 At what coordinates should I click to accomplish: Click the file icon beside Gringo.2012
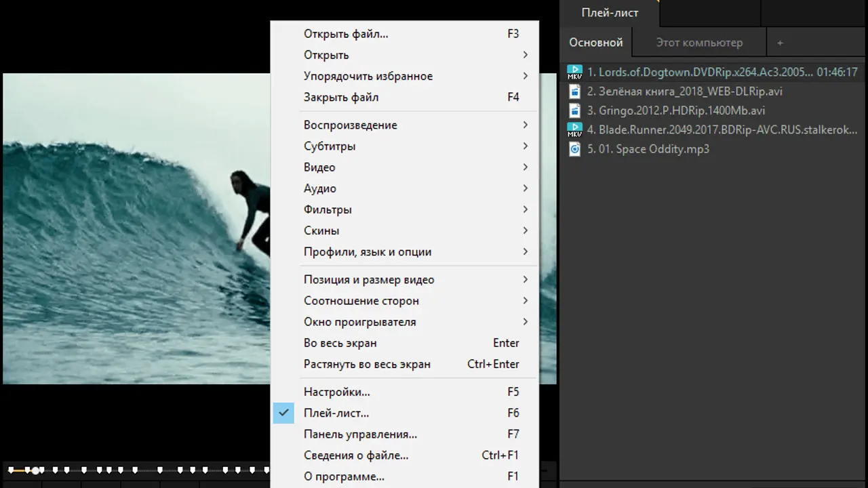pos(574,110)
